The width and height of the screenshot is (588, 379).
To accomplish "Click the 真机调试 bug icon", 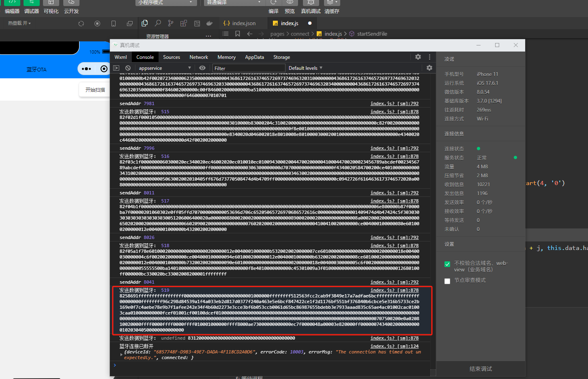I will tap(311, 2).
